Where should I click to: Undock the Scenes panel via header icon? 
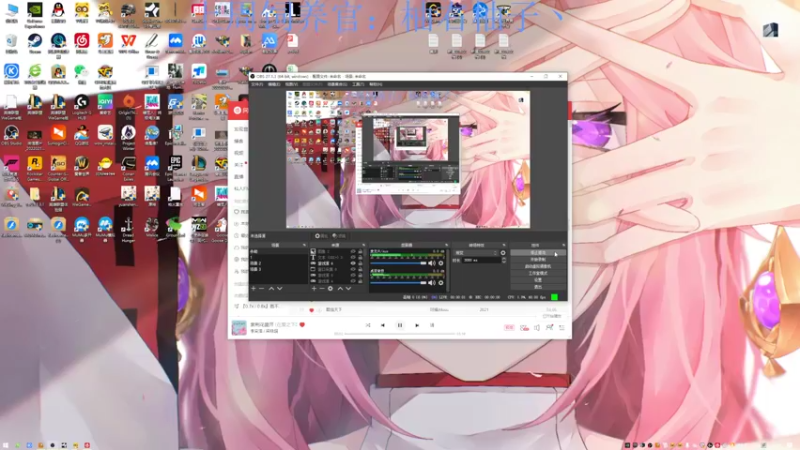click(304, 245)
